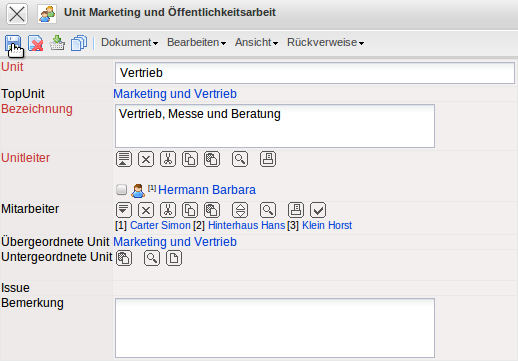The image size is (518, 361).
Task: Click the up/down sort icon in Mitarbeiter row
Action: point(240,210)
